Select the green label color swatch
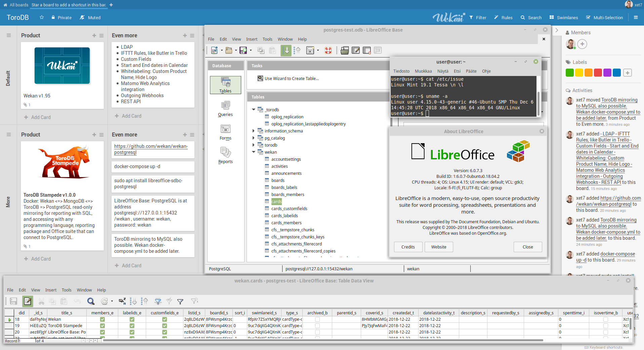The image size is (644, 350). point(569,73)
